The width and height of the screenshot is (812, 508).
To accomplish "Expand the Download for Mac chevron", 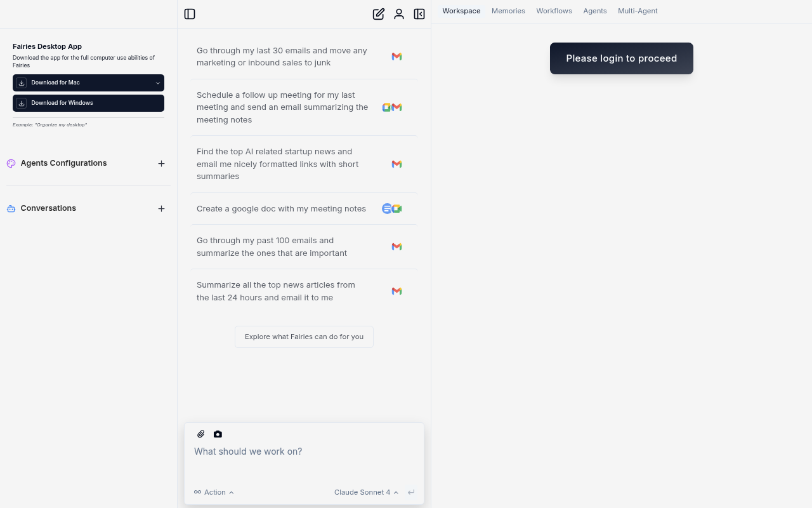I will [158, 83].
